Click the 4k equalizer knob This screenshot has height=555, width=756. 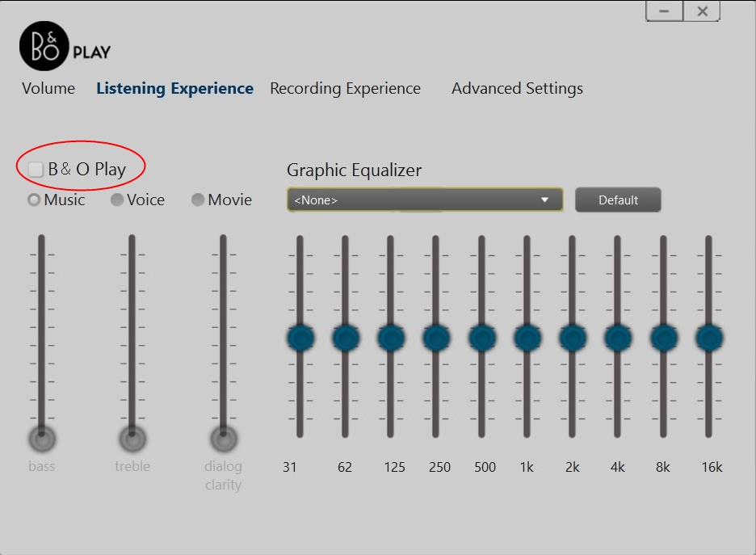(618, 338)
